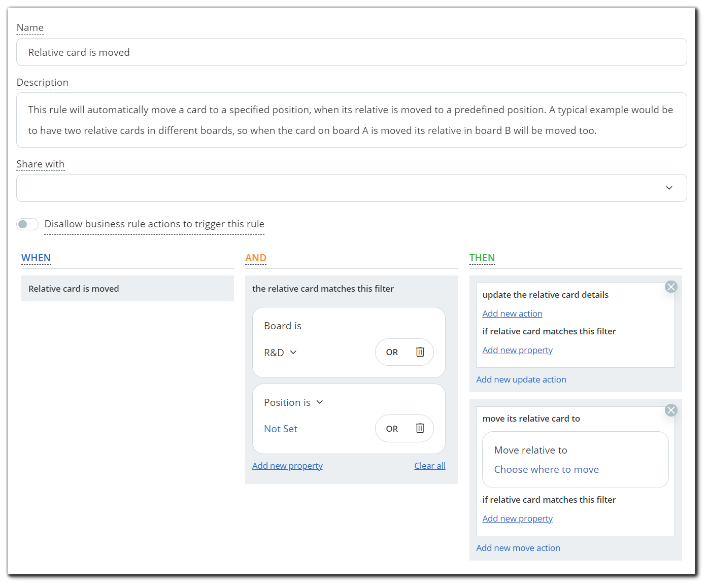The width and height of the screenshot is (709, 588).
Task: Click "Add new property" in the AND filter
Action: click(x=287, y=465)
